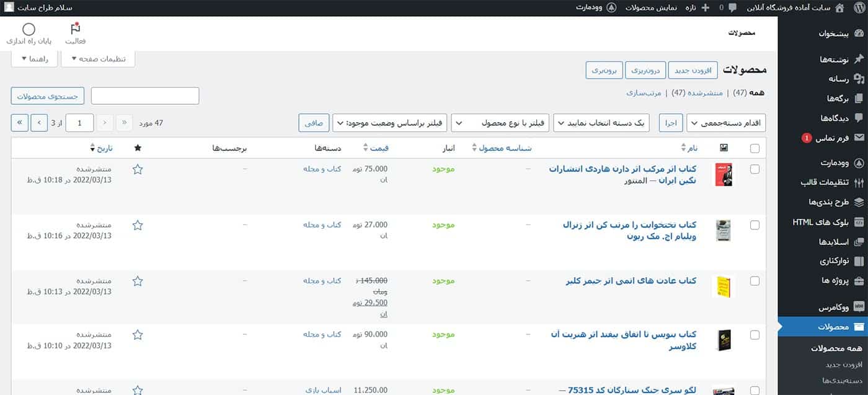Click the Contact form envelope icon (فرم تماس)

[x=859, y=138]
